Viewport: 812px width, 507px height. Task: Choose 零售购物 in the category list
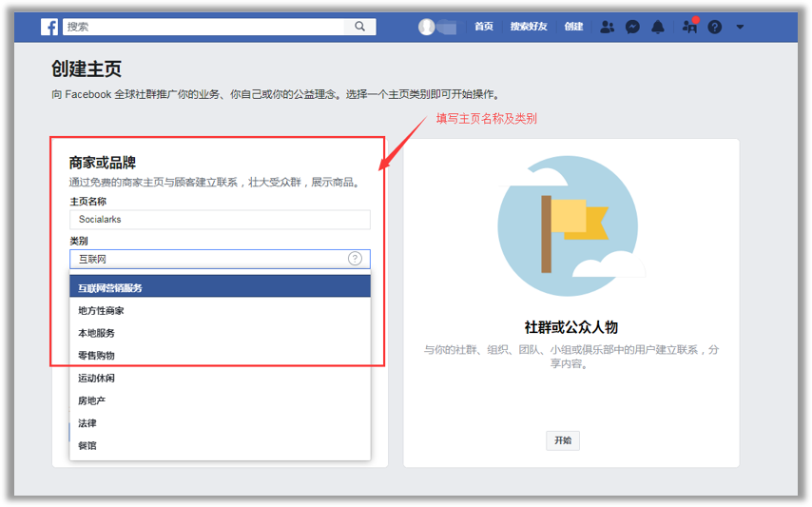click(x=220, y=355)
